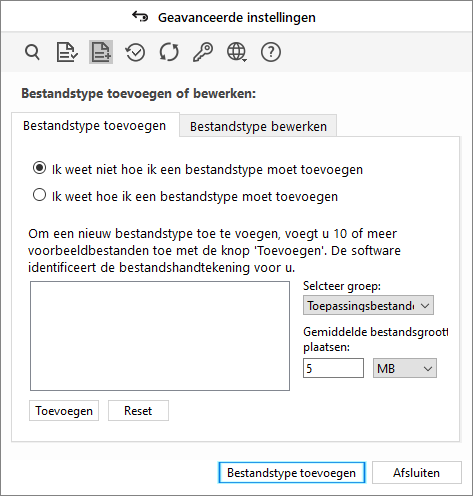Click the Reset button
This screenshot has height=496, width=473.
pos(138,411)
